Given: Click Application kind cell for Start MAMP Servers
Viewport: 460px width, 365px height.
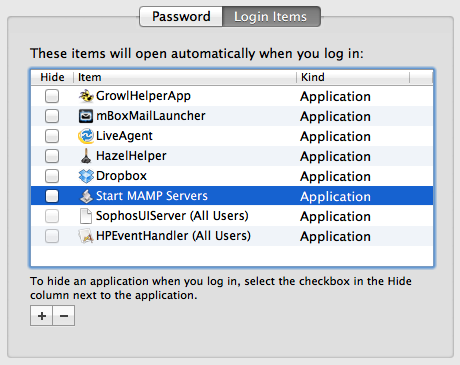Looking at the screenshot, I should [335, 197].
